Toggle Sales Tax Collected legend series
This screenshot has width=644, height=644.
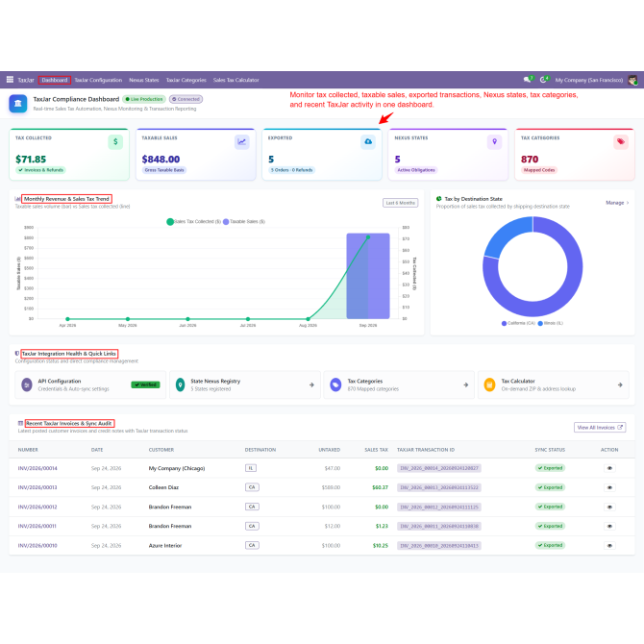click(x=193, y=222)
